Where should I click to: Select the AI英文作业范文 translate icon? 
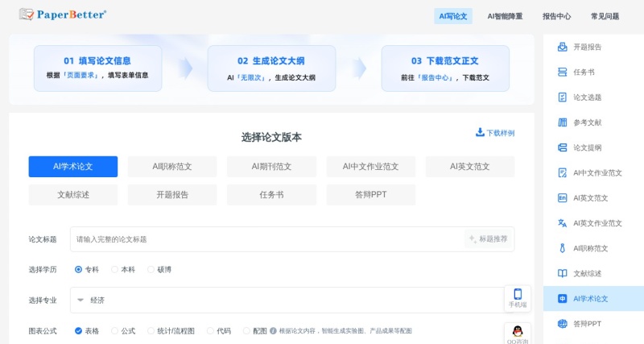pyautogui.click(x=562, y=223)
